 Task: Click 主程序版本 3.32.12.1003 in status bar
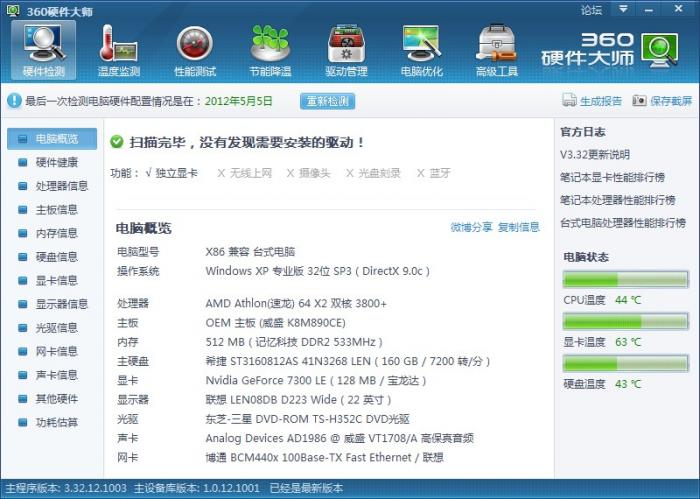pos(66,488)
